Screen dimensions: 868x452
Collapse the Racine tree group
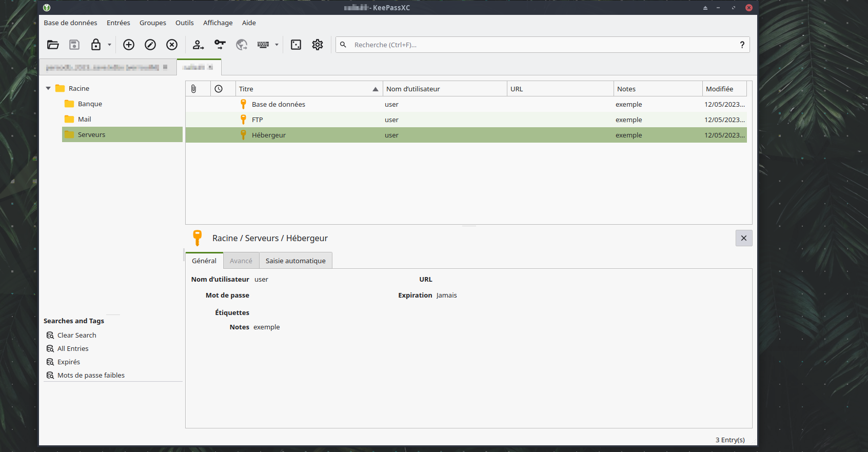[x=48, y=88]
